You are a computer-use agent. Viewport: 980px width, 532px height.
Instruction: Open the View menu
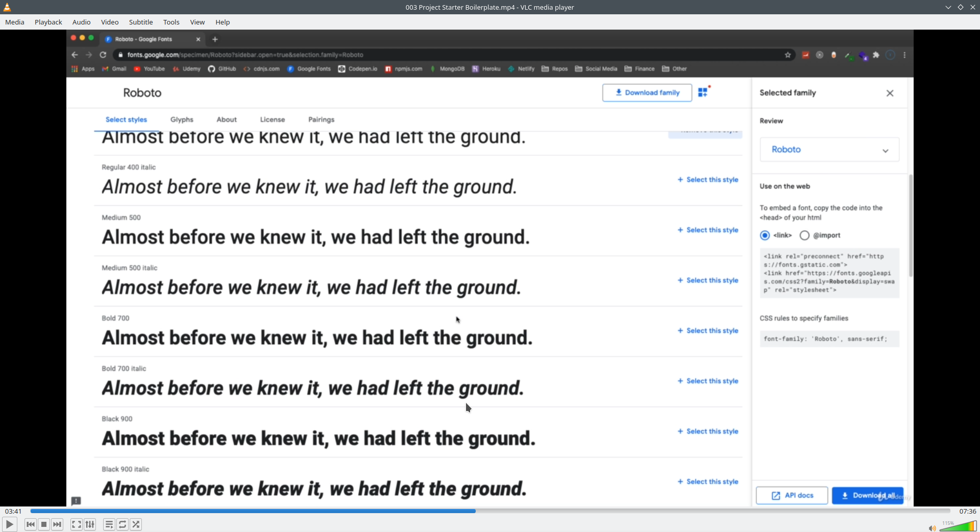pos(198,22)
